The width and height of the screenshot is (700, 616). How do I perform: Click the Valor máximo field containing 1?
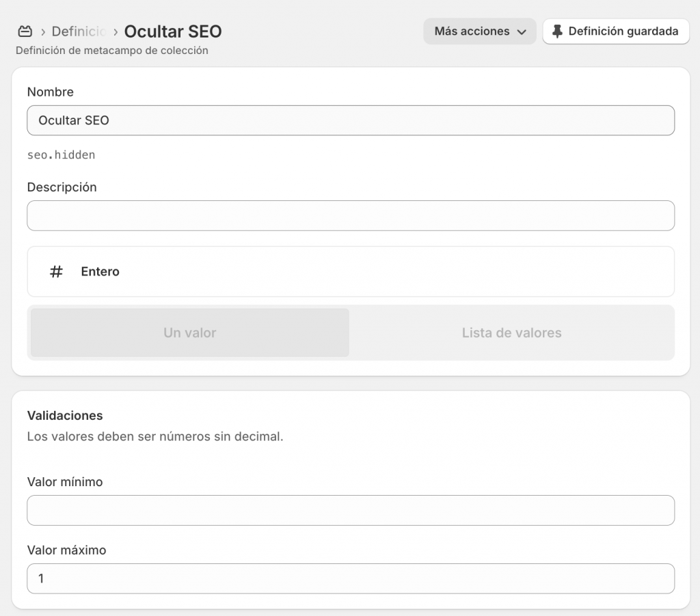[350, 578]
